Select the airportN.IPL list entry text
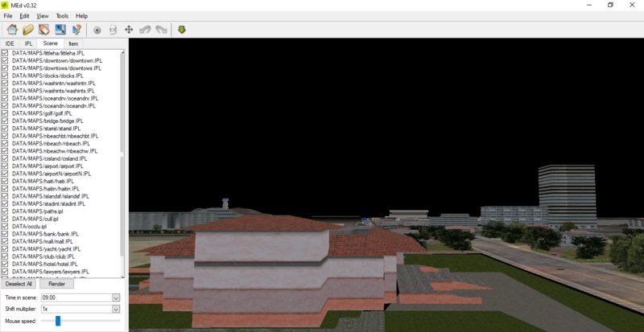The height and width of the screenshot is (332, 644). pos(52,174)
